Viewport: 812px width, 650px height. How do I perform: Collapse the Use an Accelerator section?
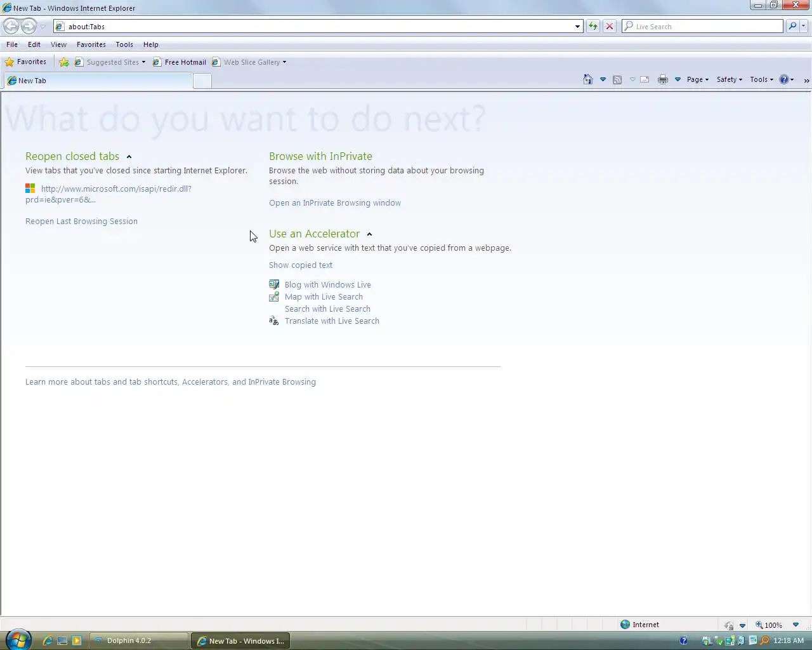(369, 234)
